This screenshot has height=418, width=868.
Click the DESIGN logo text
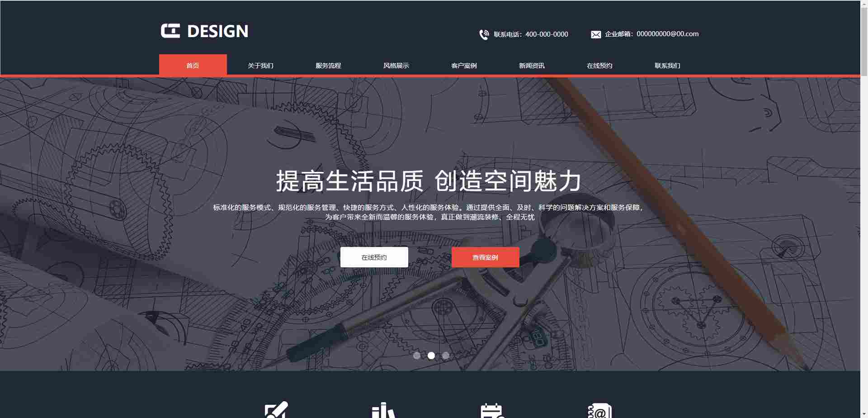[x=217, y=31]
